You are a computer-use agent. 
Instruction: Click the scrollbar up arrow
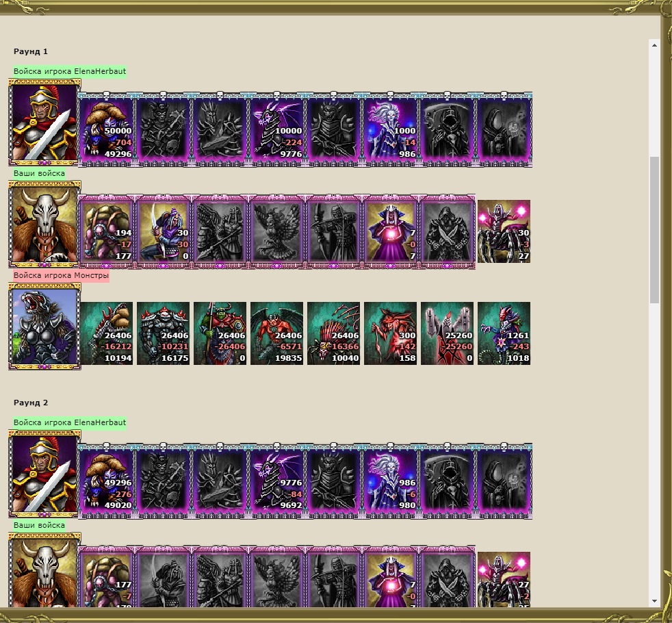click(654, 45)
